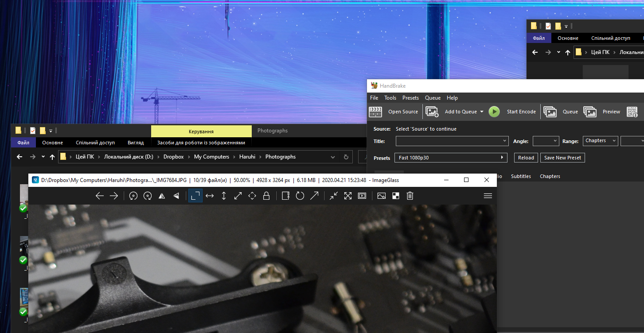Click Add to Queue in HandBrake

451,112
